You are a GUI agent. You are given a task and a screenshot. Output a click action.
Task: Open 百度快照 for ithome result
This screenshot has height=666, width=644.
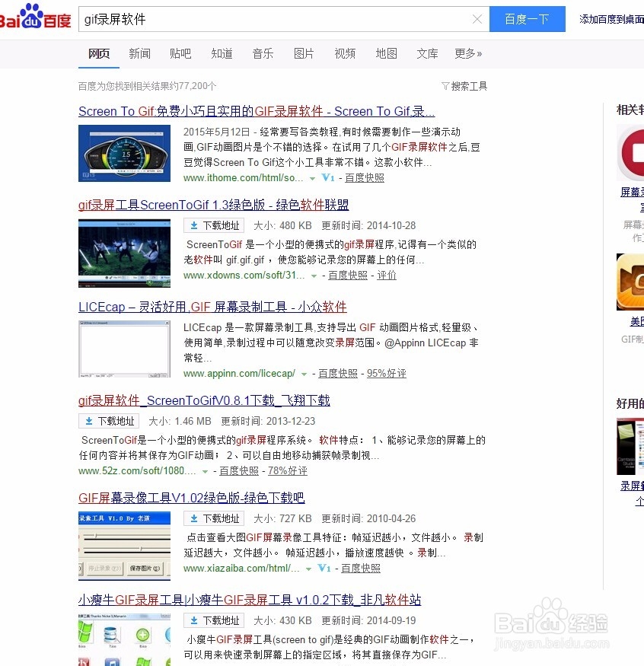[x=365, y=178]
